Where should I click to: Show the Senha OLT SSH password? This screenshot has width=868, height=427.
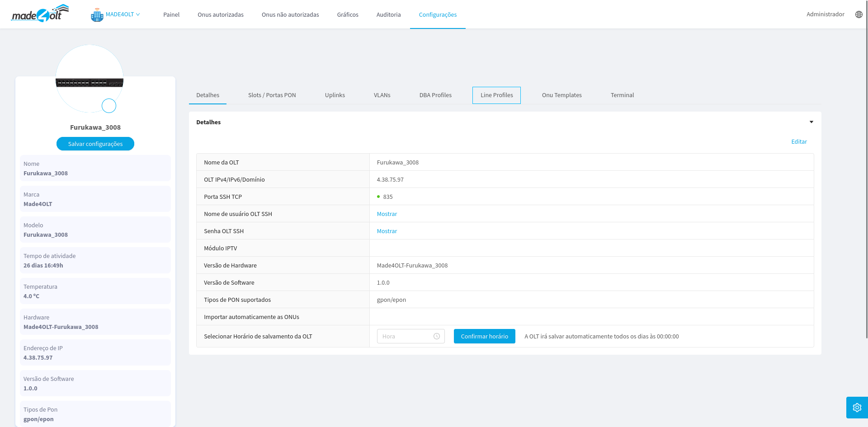pyautogui.click(x=387, y=231)
